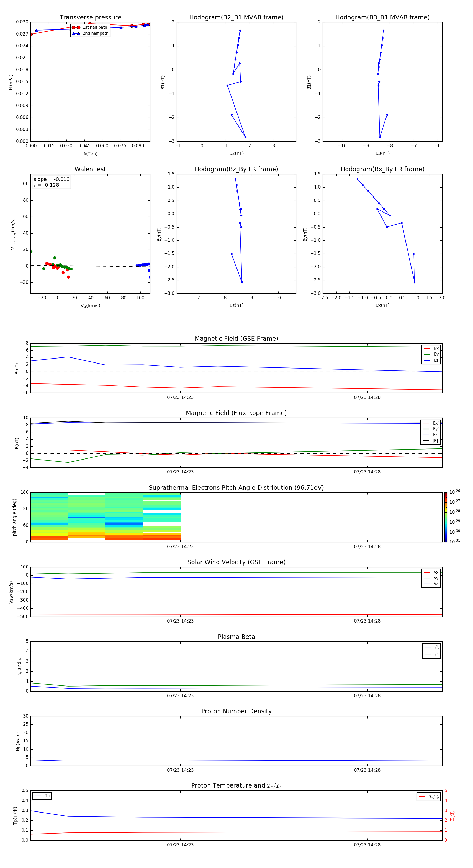Click the "Hodogram(B3_B1 MVAB frame)" title
Viewport: 473px width, 868px height.
(382, 18)
